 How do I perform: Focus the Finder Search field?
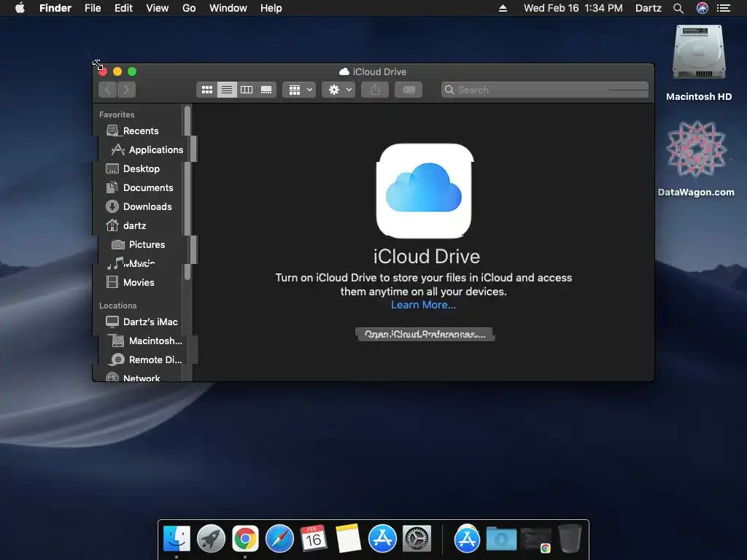(544, 90)
